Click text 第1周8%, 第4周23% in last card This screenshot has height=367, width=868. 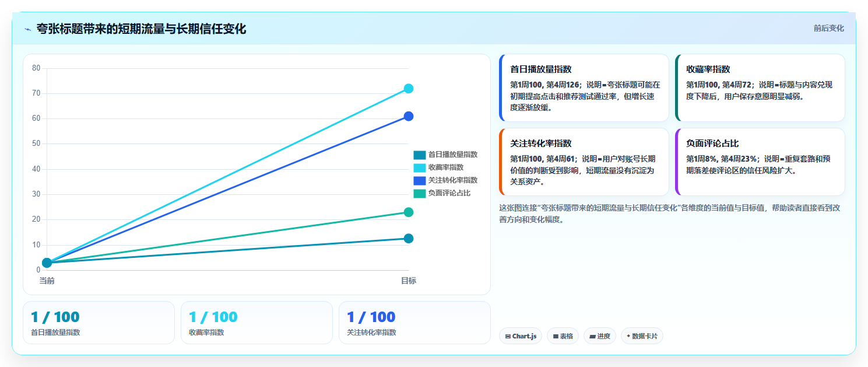pyautogui.click(x=722, y=159)
